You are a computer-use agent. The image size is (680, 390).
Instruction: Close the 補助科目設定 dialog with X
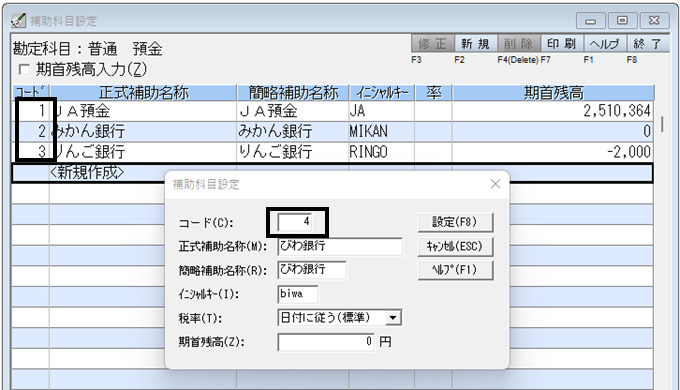pos(495,184)
